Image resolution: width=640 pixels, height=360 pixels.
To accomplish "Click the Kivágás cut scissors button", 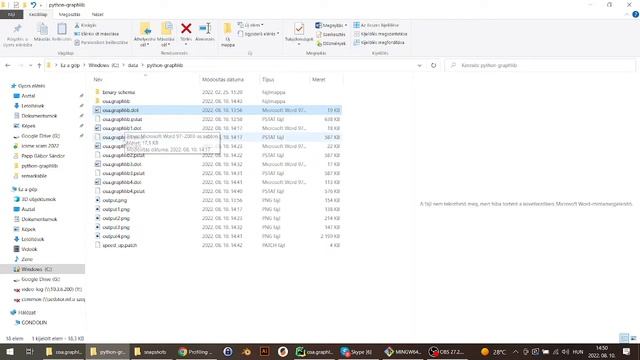I will [85, 25].
